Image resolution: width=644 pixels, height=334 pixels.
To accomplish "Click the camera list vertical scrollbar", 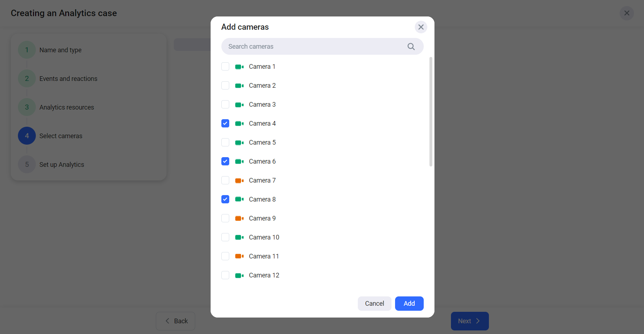I will coord(431,112).
